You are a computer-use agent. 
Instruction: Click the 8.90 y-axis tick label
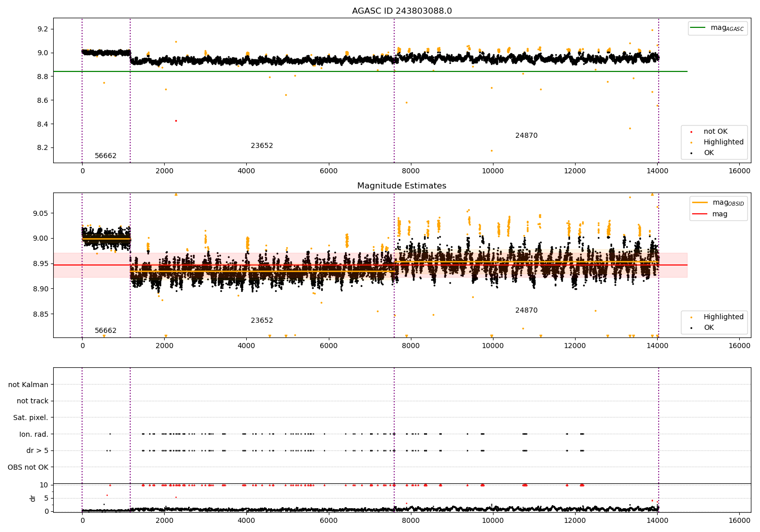pos(41,289)
